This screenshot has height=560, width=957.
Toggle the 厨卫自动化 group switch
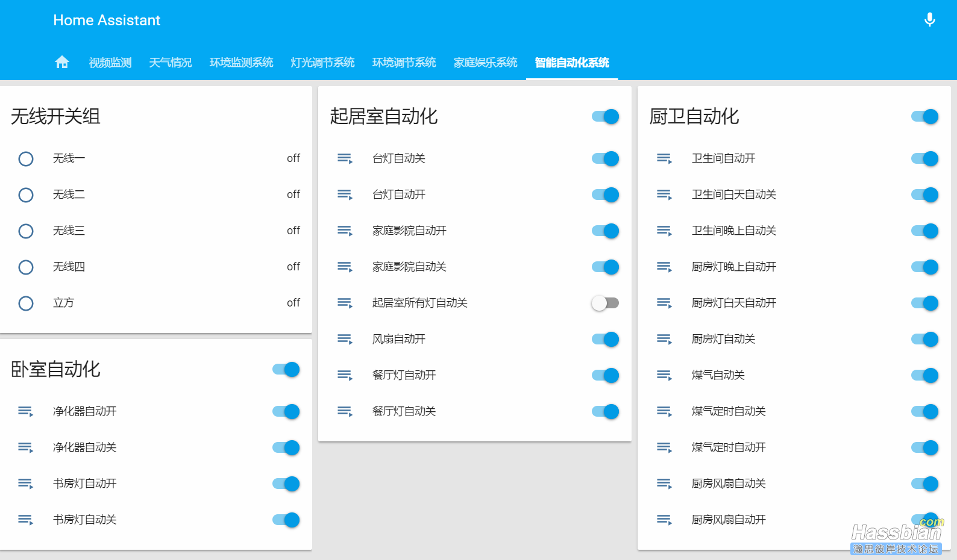925,116
